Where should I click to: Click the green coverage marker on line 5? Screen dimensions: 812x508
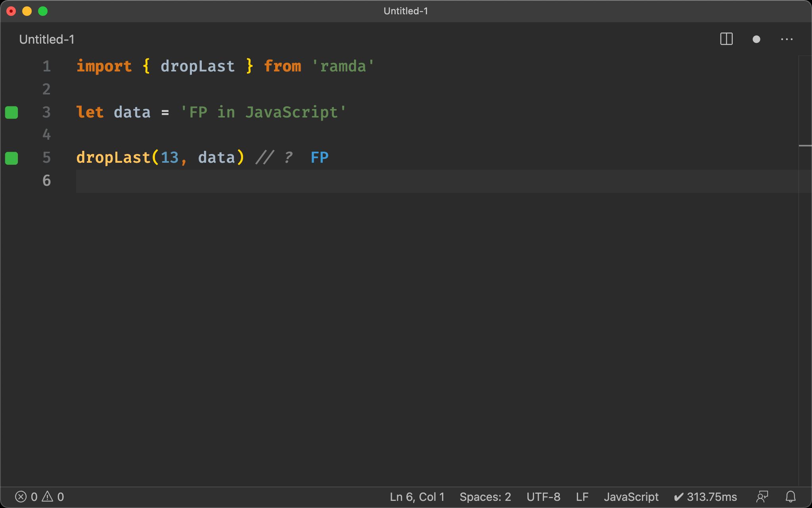tap(11, 158)
